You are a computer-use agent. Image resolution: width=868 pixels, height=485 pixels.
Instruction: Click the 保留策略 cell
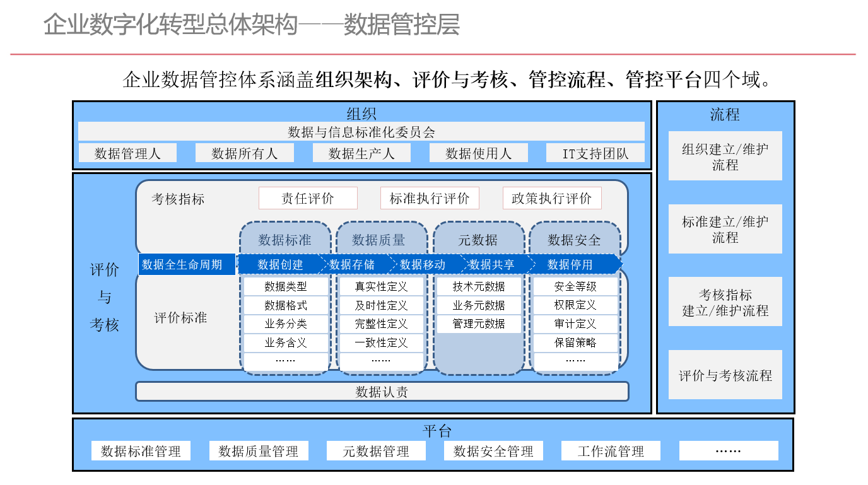click(x=575, y=343)
